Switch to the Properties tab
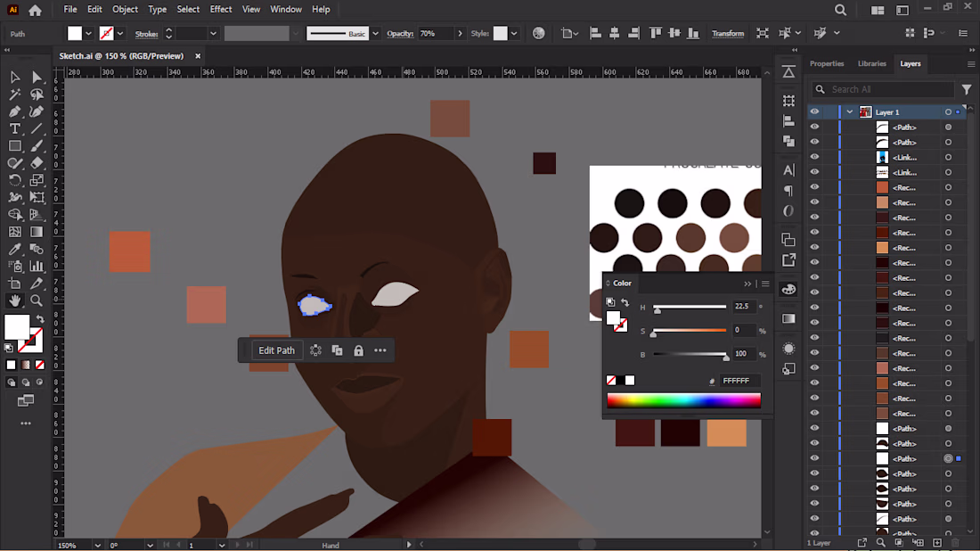This screenshot has height=551, width=980. 827,64
